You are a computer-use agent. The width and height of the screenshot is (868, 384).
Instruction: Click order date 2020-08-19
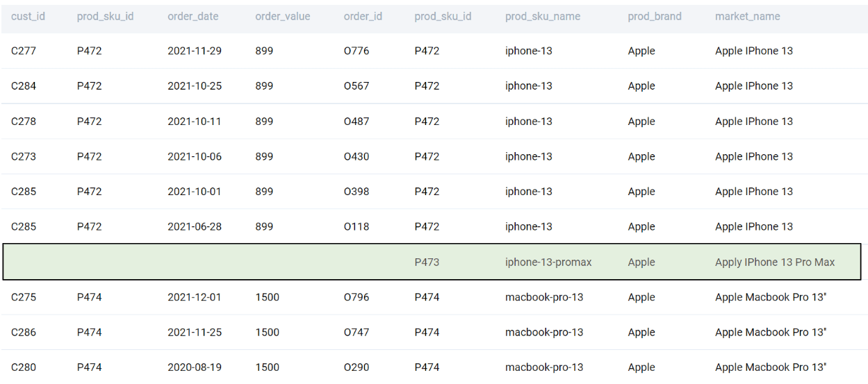[x=195, y=367]
